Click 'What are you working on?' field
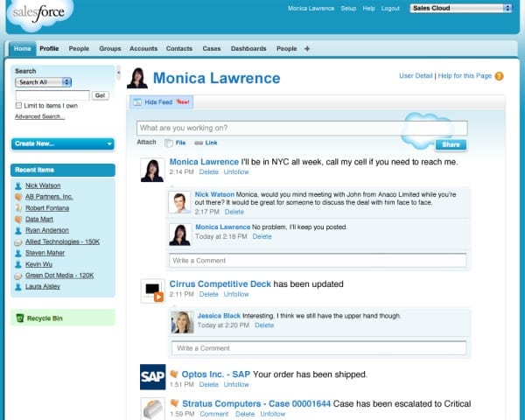This screenshot has width=525, height=420. click(x=302, y=128)
